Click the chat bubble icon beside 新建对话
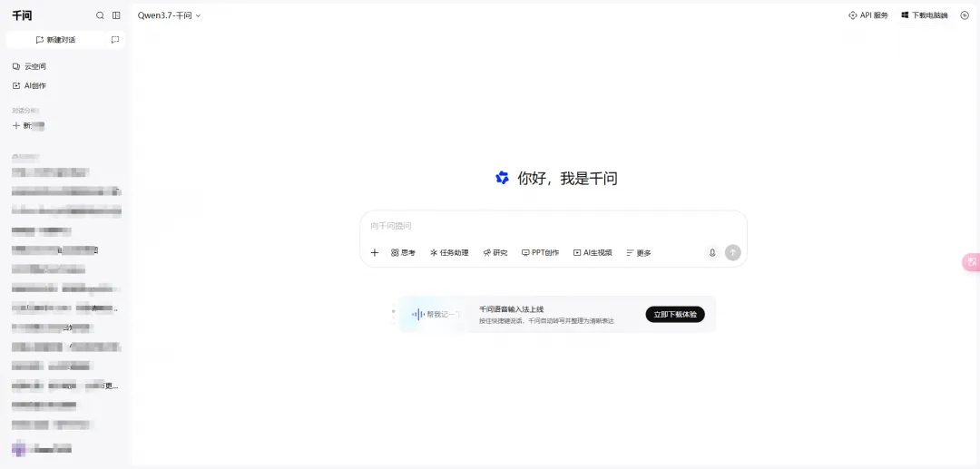This screenshot has width=980, height=469. pyautogui.click(x=115, y=39)
